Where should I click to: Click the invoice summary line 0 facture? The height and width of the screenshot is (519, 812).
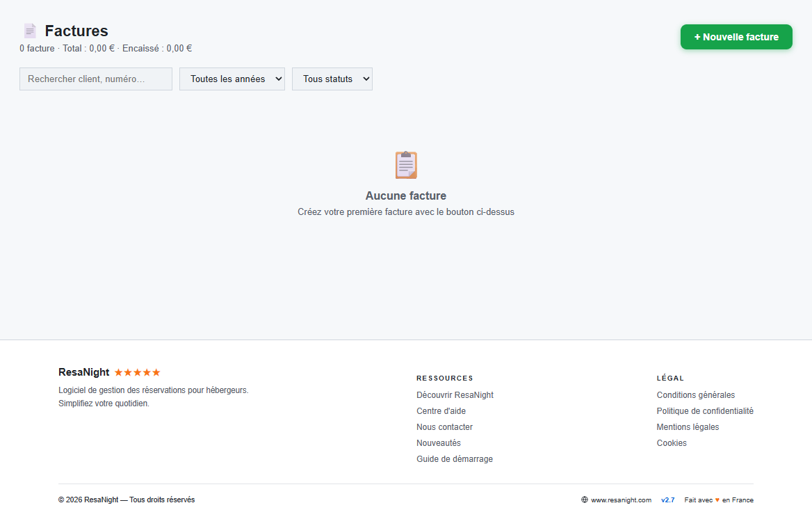click(106, 48)
